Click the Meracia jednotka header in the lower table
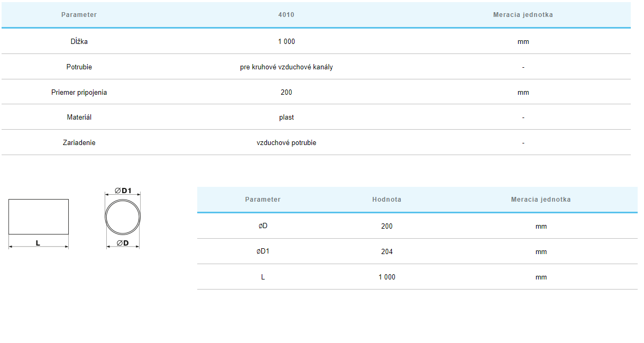 point(540,200)
